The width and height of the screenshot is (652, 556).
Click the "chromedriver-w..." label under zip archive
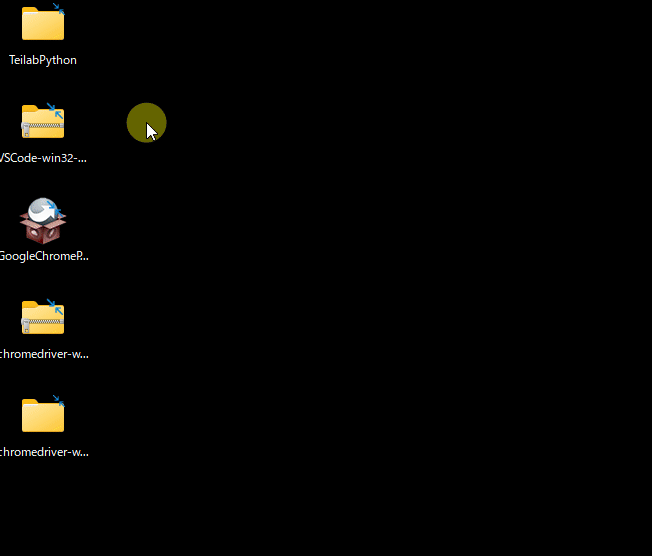(44, 354)
